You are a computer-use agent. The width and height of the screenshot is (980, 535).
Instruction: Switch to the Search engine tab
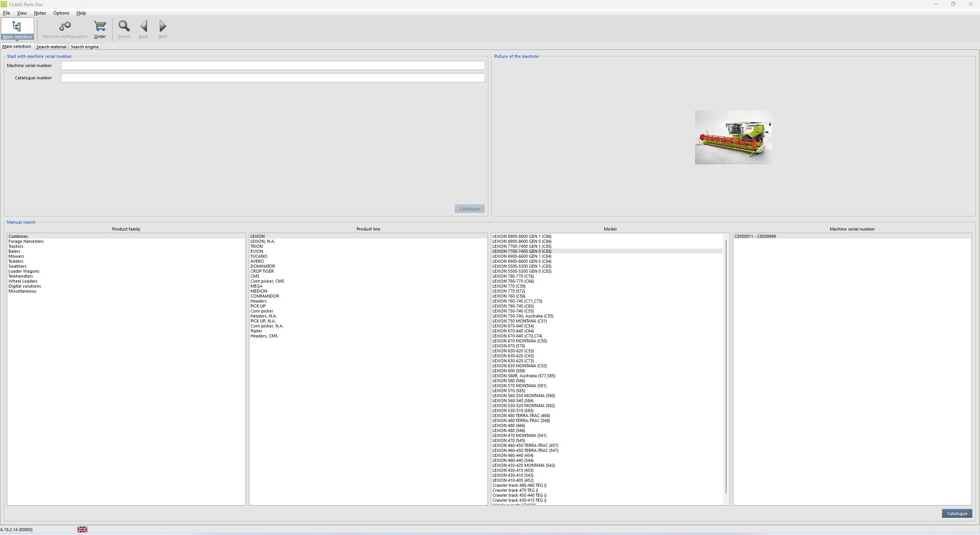point(85,46)
